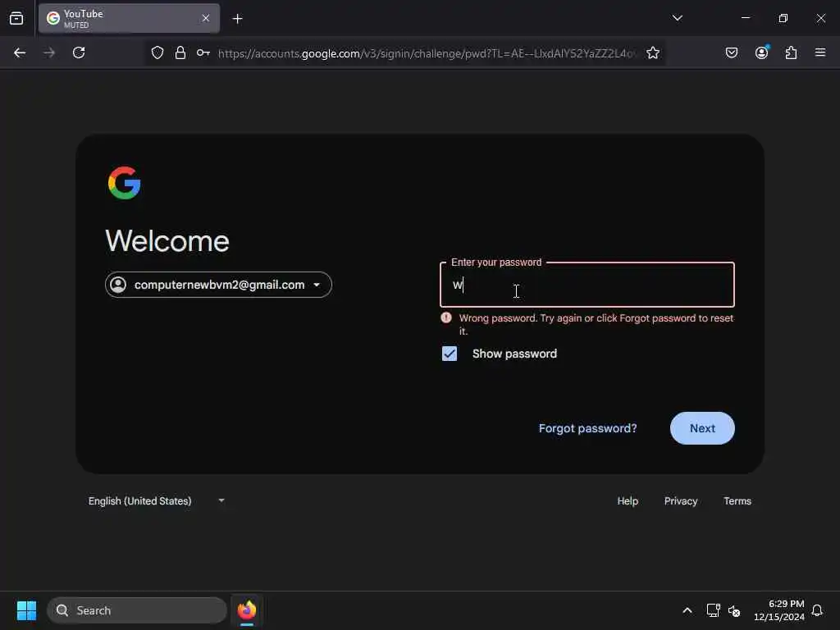The image size is (840, 630).
Task: View site security via padlock icon
Action: pos(180,52)
